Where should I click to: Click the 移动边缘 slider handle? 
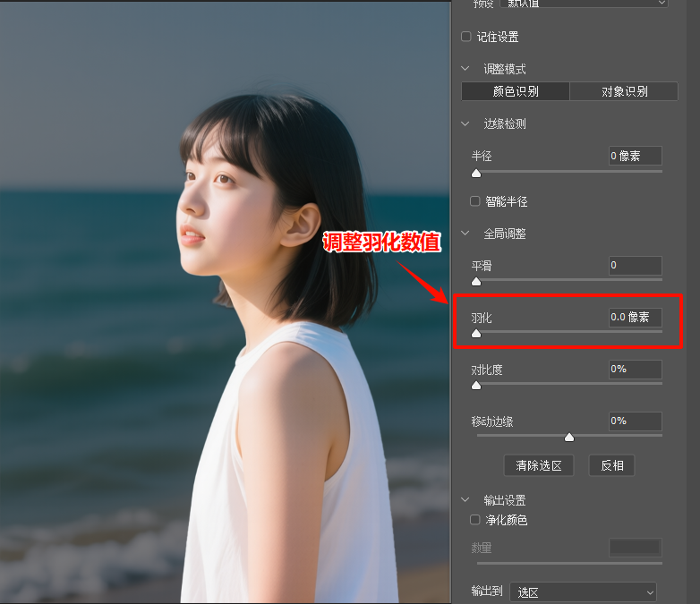point(569,437)
